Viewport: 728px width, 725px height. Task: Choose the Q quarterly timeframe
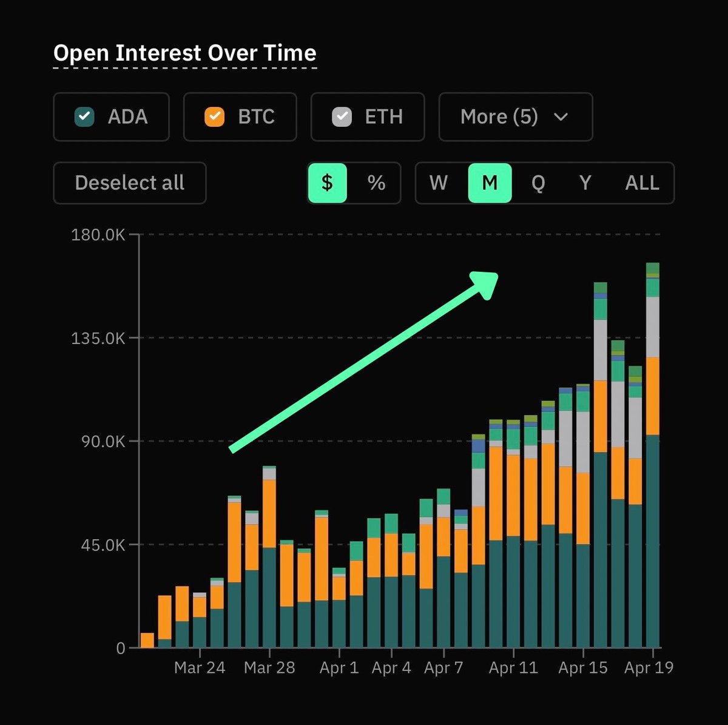click(538, 183)
